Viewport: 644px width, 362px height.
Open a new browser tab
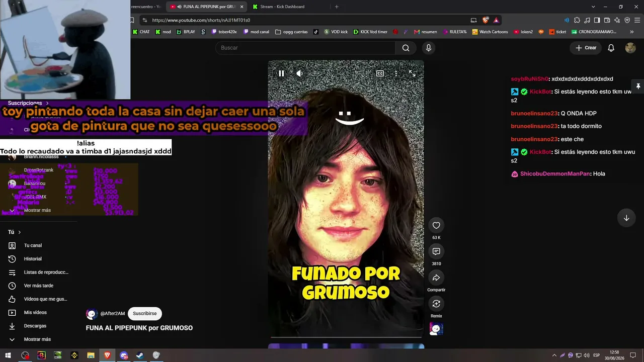point(337,7)
